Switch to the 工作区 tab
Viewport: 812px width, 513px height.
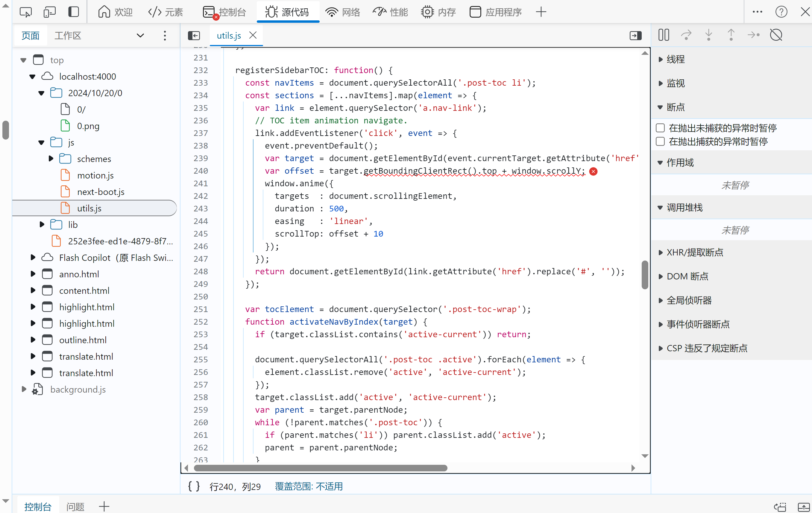pyautogui.click(x=67, y=35)
